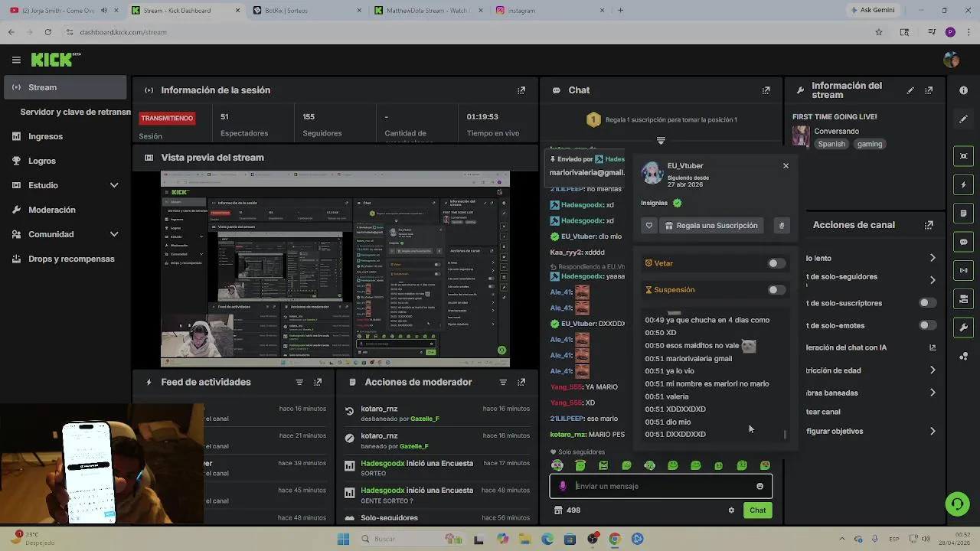Toggle solo-suscriptores chat switch
The height and width of the screenshot is (551, 980).
(x=927, y=303)
